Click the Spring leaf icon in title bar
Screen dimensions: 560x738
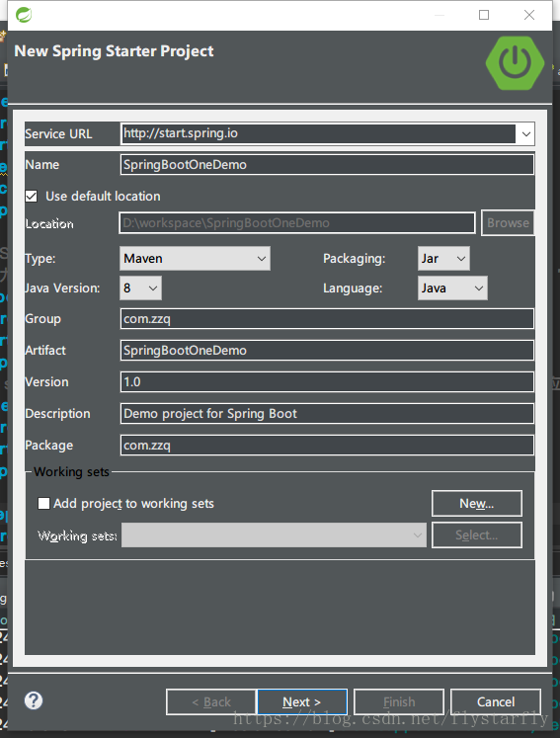coord(24,15)
